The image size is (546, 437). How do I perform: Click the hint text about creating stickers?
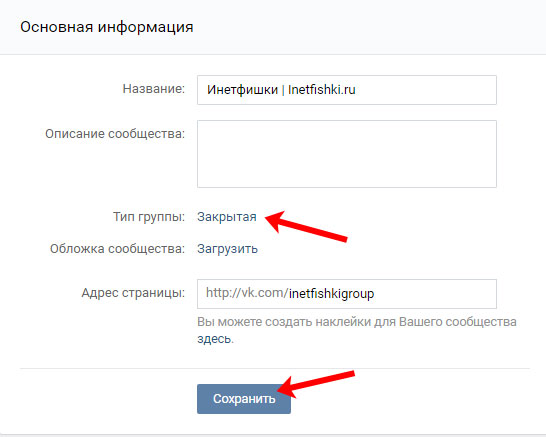pyautogui.click(x=357, y=330)
